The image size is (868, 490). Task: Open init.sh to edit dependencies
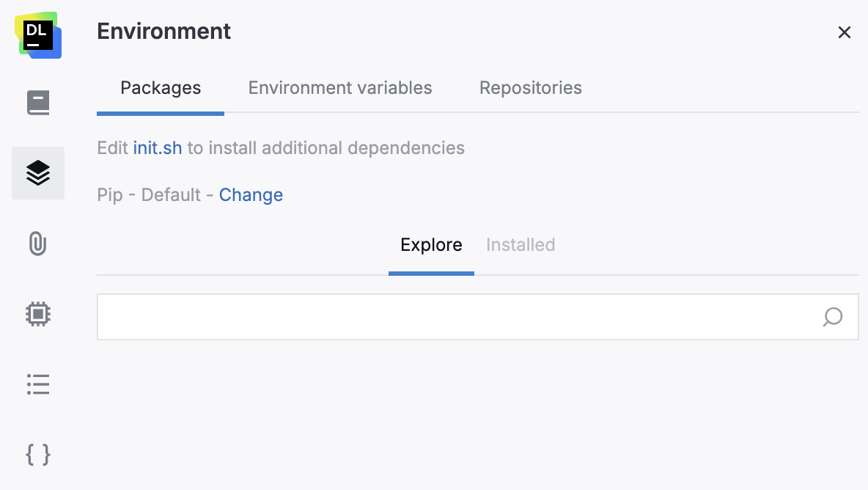157,147
